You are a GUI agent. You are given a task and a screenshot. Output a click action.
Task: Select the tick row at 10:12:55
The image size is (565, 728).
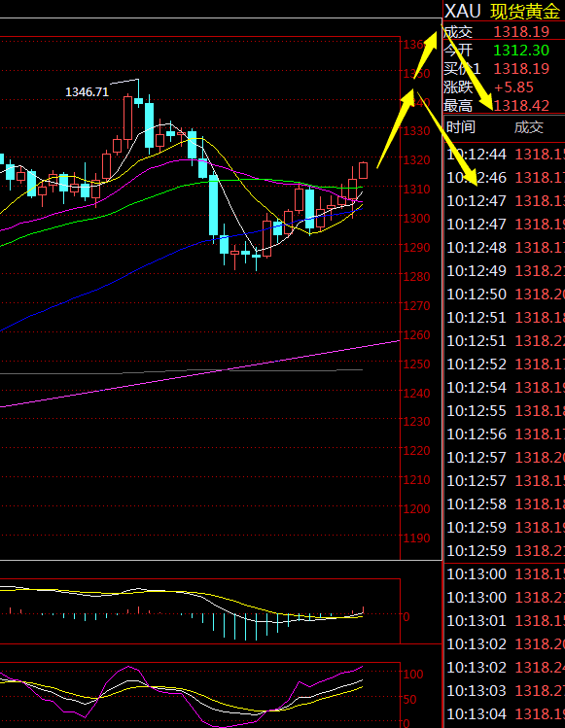coord(505,410)
